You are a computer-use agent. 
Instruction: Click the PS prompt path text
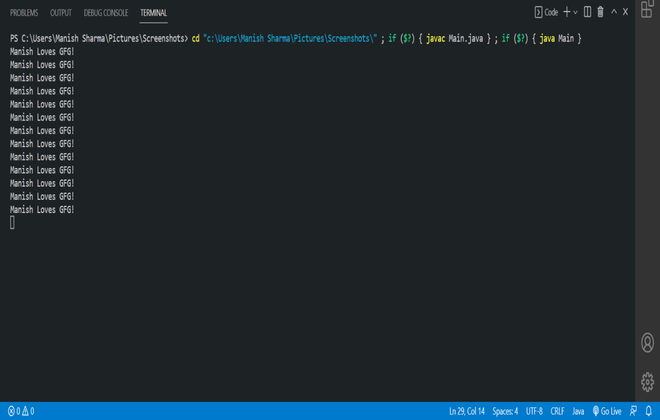99,38
